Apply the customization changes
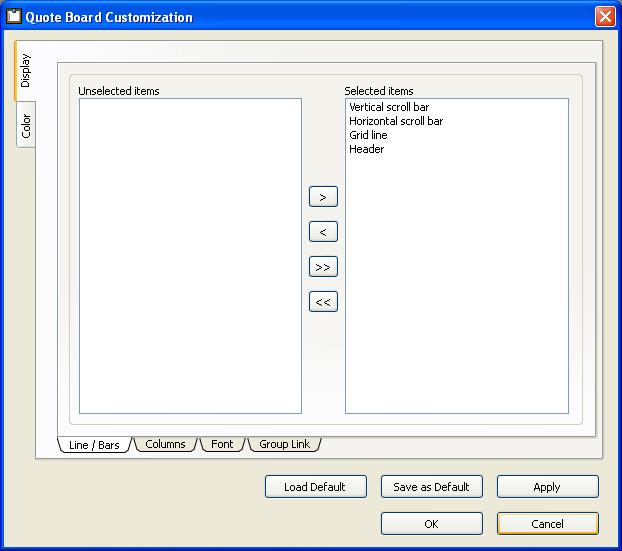Image resolution: width=622 pixels, height=551 pixels. [547, 487]
